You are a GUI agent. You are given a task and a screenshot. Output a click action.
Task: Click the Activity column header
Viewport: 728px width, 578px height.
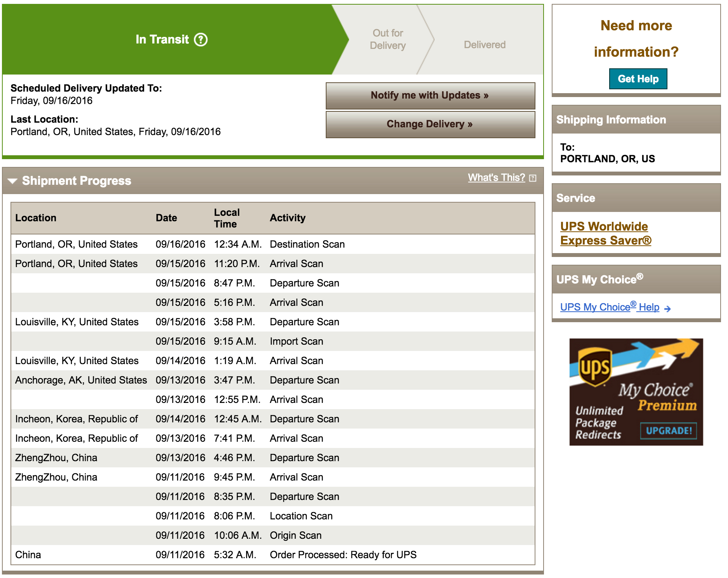[x=288, y=218]
